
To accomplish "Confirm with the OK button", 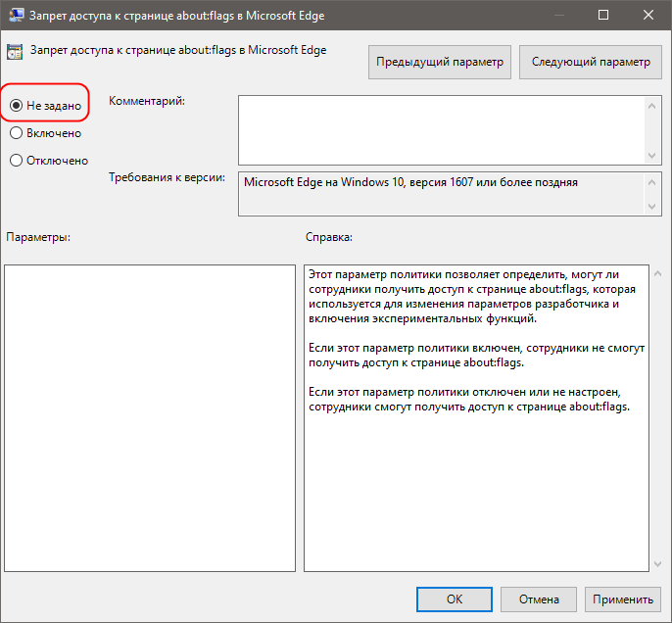I will [x=455, y=599].
